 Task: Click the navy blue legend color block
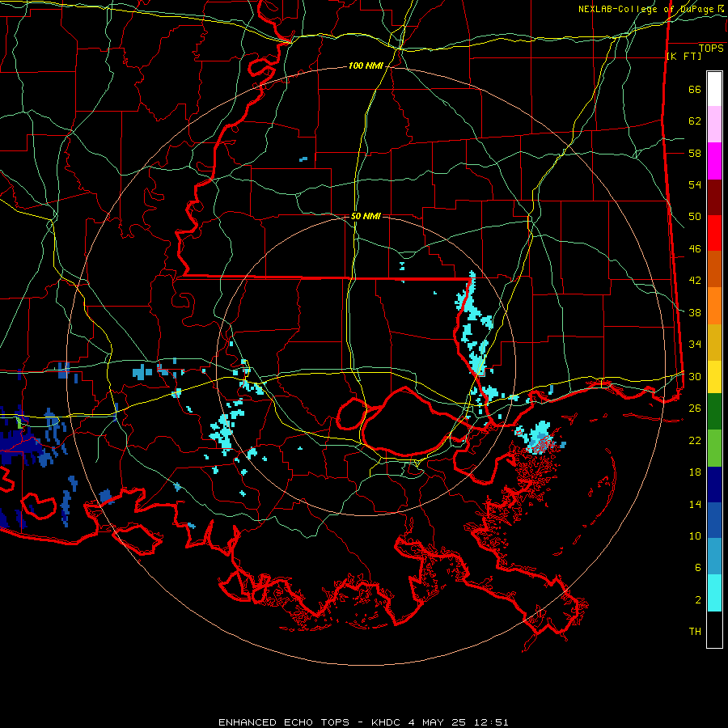pyautogui.click(x=714, y=485)
